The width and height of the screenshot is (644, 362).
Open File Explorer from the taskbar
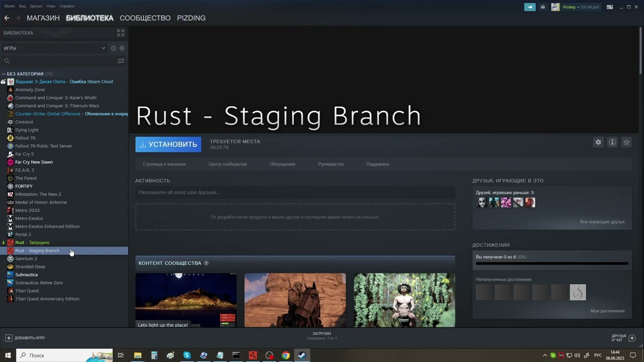[x=137, y=355]
